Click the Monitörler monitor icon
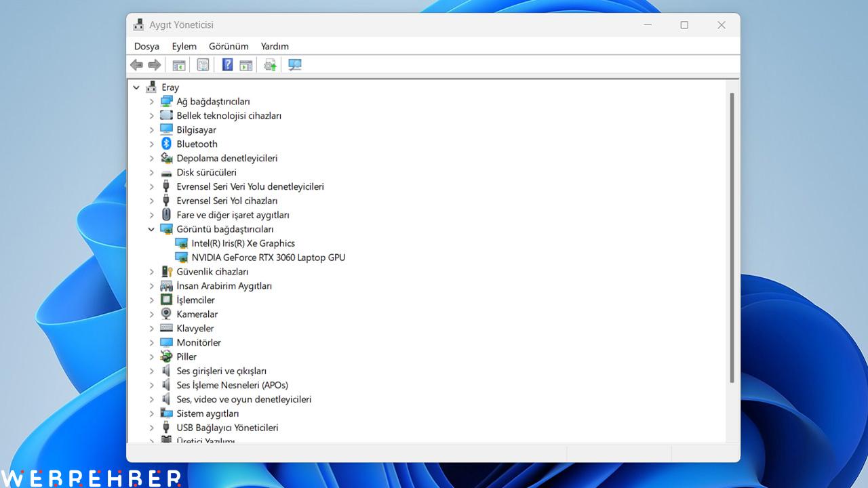Viewport: 868px width, 488px height. coord(166,342)
